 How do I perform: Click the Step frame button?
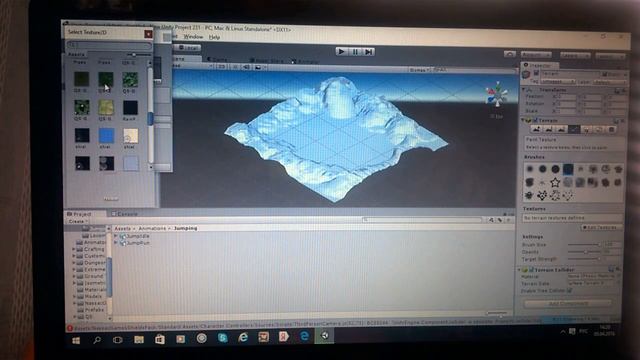click(369, 52)
